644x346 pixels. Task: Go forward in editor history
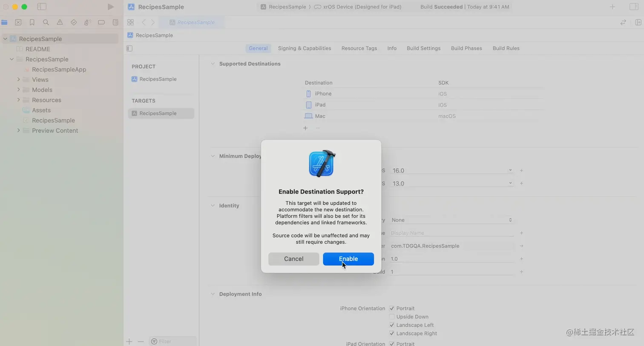tap(153, 22)
